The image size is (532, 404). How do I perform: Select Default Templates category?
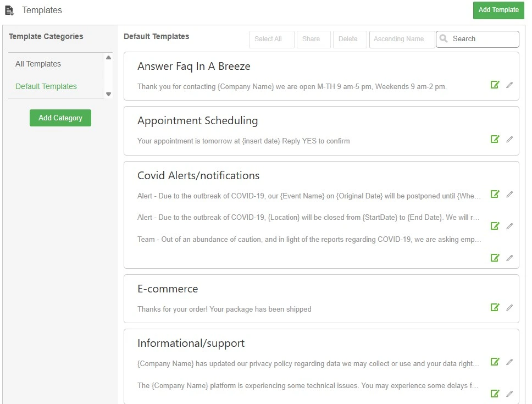46,86
